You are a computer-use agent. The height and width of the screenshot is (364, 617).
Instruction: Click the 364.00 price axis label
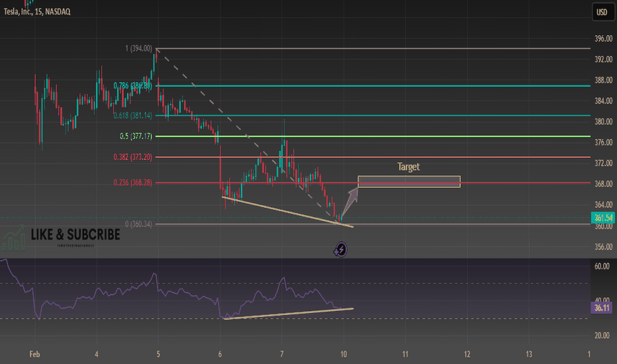coord(603,205)
